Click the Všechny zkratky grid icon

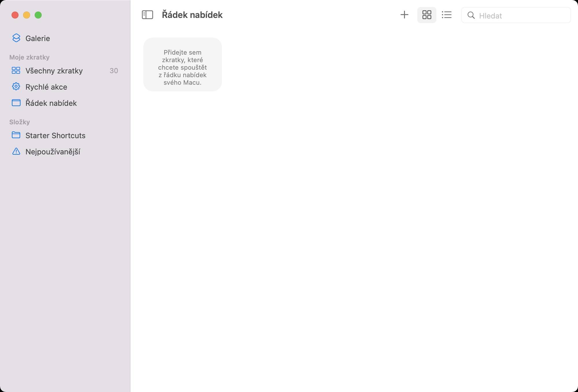[16, 71]
